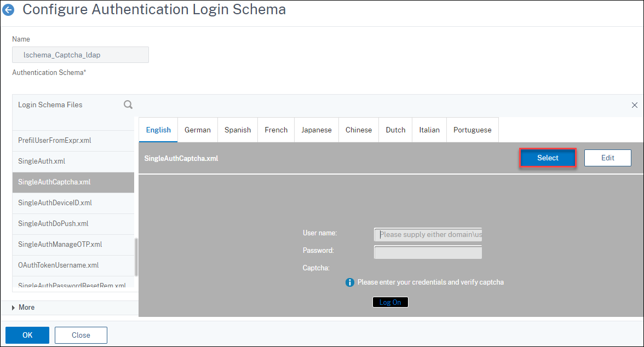Viewport: 644px width, 347px height.
Task: Click the OK button
Action: (27, 335)
